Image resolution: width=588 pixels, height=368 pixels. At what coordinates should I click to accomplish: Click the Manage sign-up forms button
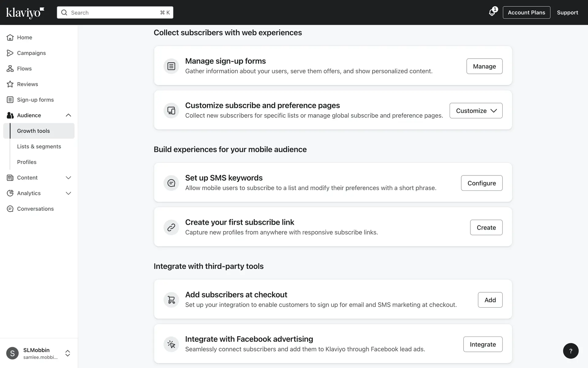pos(484,66)
